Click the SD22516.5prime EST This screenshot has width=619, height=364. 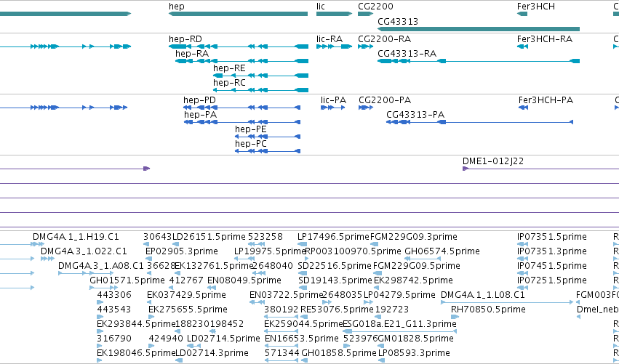[303, 273]
